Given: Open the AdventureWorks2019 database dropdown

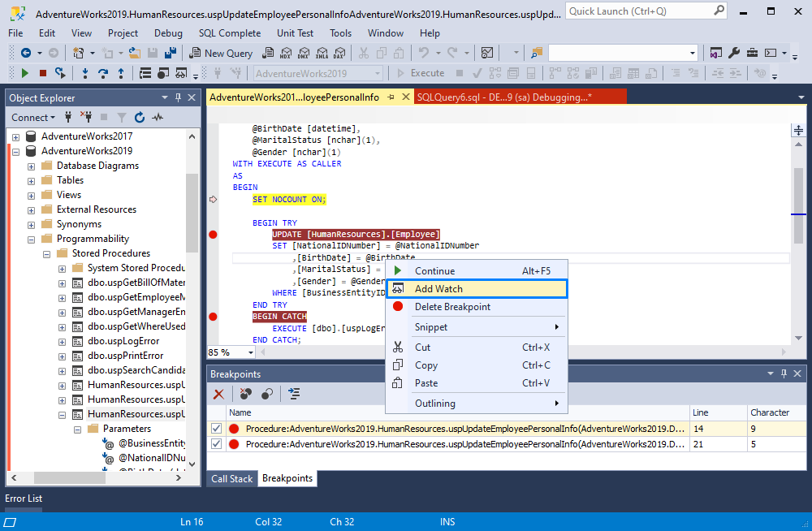Looking at the screenshot, I should [377, 74].
